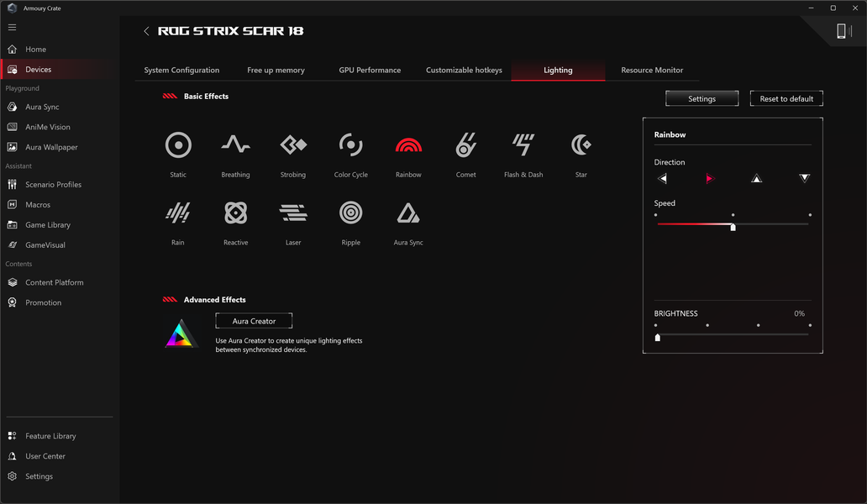Open Macros in the sidebar
Image resolution: width=867 pixels, height=504 pixels.
click(x=60, y=204)
